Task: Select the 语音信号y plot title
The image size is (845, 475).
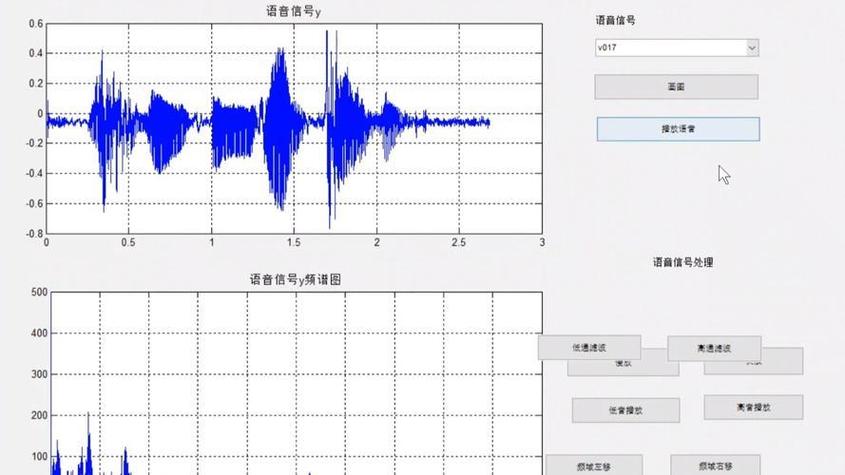Action: [x=294, y=11]
